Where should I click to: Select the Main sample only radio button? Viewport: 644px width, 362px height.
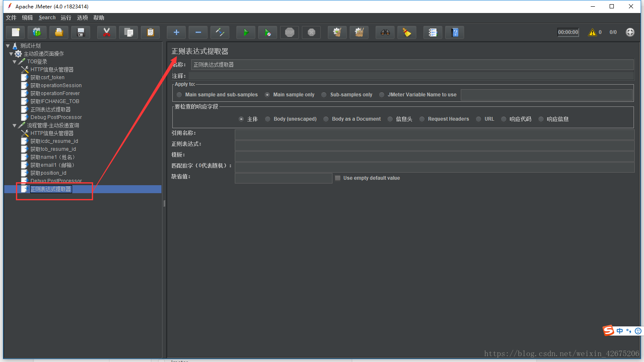[x=267, y=95]
